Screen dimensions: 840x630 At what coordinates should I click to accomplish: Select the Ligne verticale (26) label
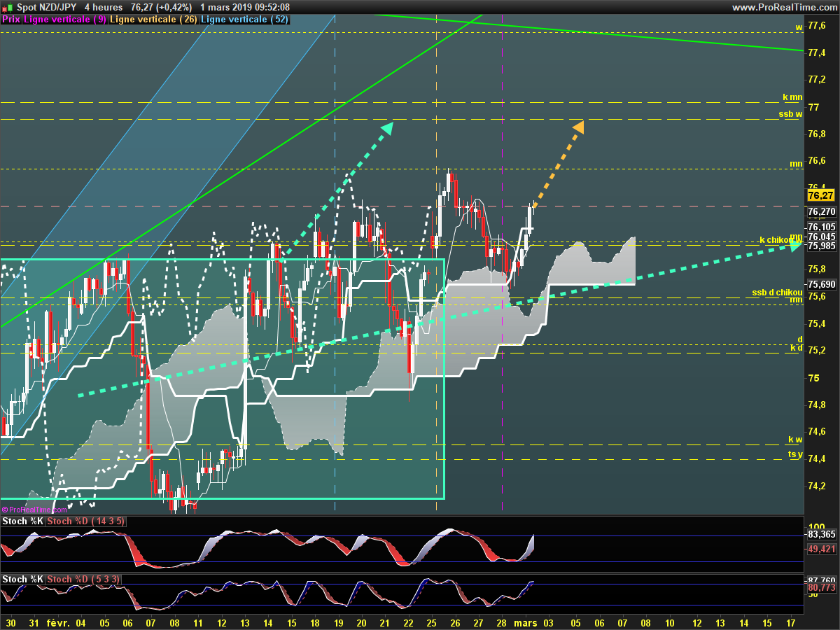tap(153, 20)
